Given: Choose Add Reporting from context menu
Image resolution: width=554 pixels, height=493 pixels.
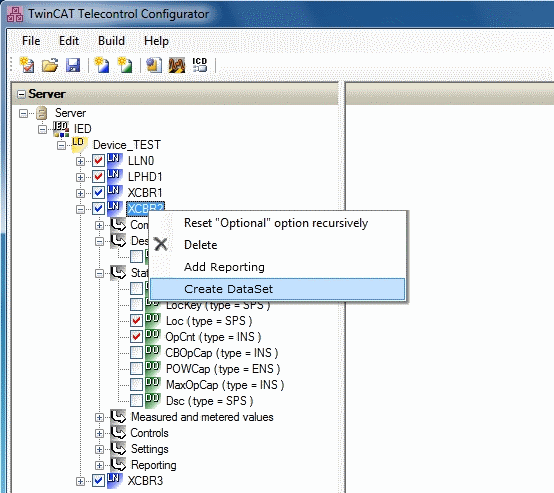Looking at the screenshot, I should 277,267.
